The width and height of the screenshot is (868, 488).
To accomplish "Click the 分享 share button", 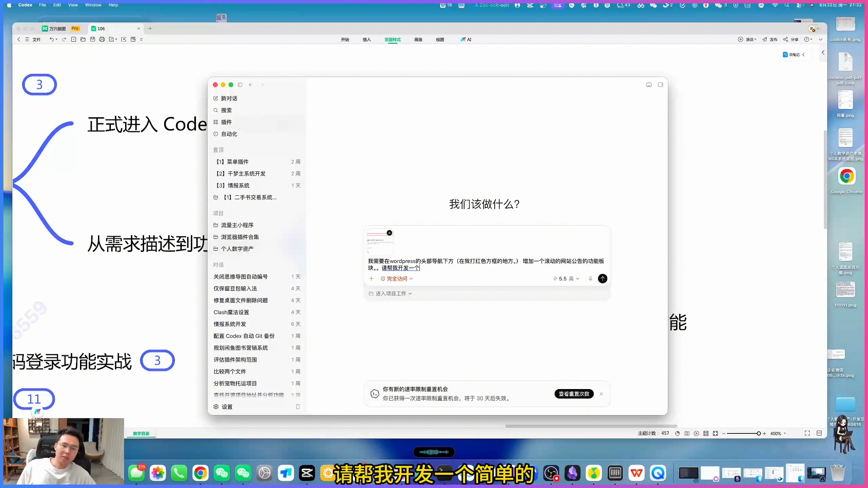I will point(791,40).
